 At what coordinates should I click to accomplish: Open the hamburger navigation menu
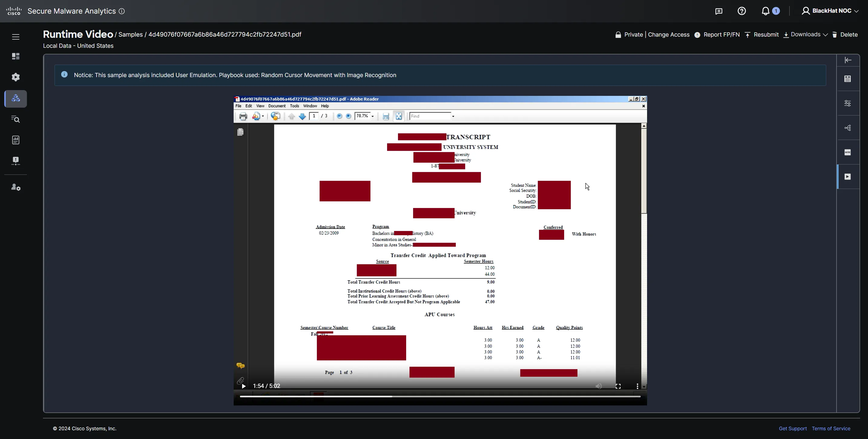coord(15,37)
